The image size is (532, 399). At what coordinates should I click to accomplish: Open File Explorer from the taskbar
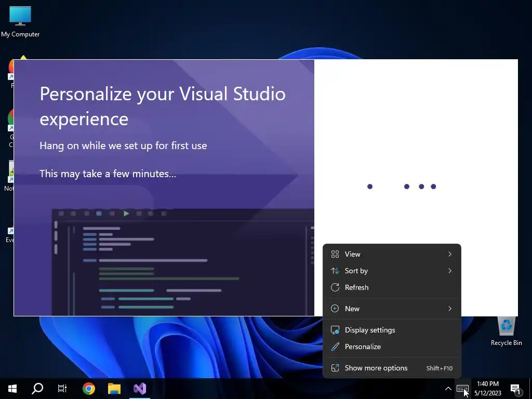tap(114, 389)
